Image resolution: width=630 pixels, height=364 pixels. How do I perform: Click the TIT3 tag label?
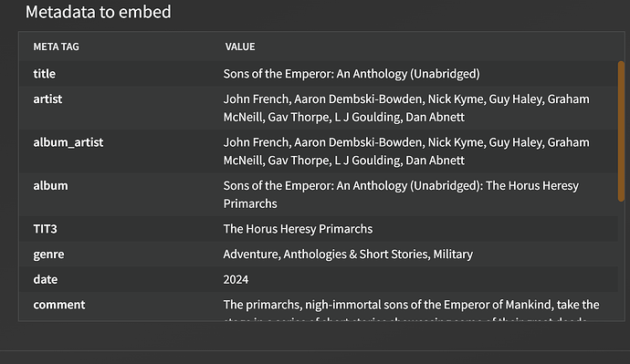pyautogui.click(x=46, y=229)
